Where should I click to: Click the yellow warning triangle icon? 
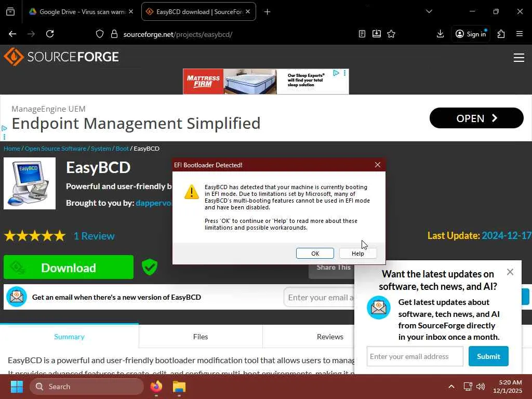(192, 192)
